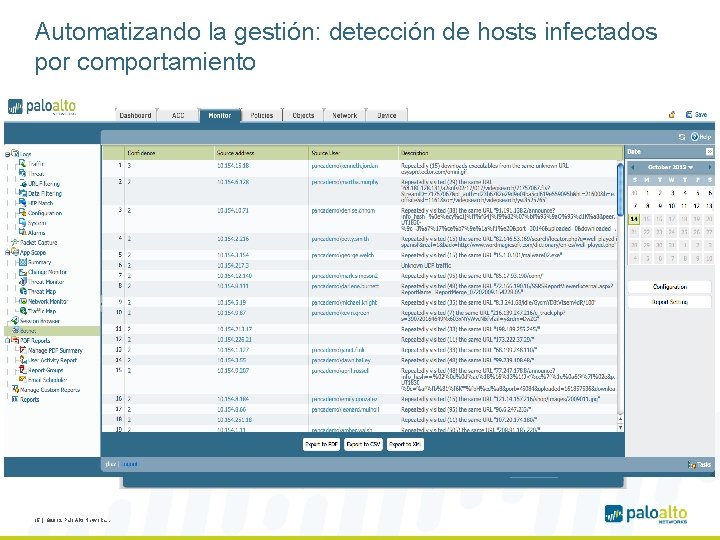Viewport: 720px width, 540px height.
Task: Click the results table vertical scrollbar thumb
Action: pos(620,189)
